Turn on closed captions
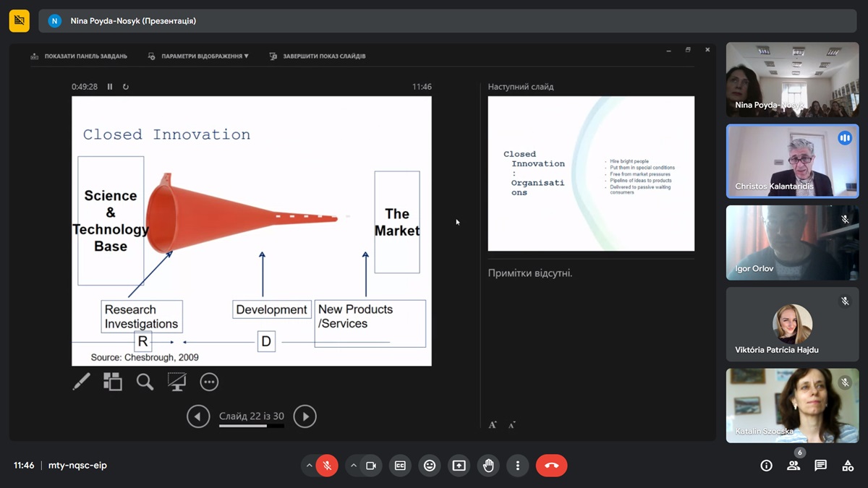Image resolution: width=868 pixels, height=488 pixels. (x=400, y=466)
